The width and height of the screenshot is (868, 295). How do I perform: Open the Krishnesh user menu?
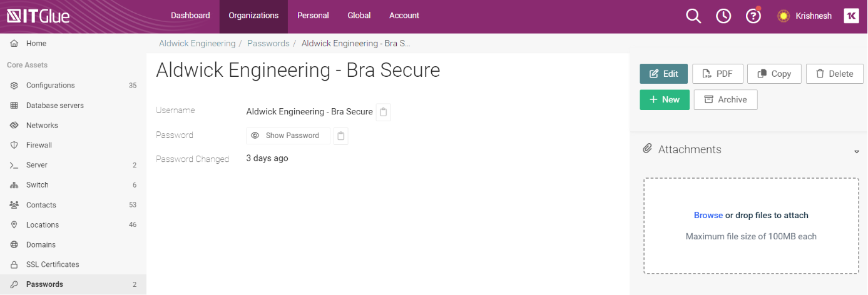coord(814,16)
